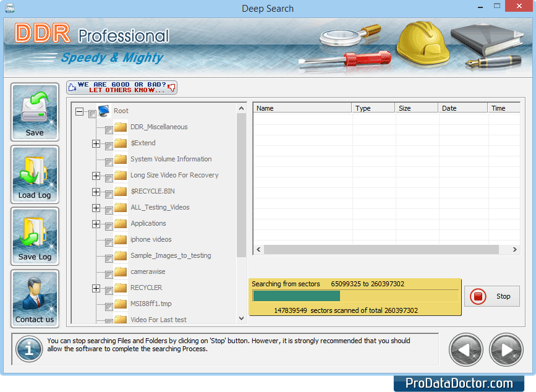The image size is (536, 392).
Task: Check Long Size Video For Recovery checkbox
Action: tap(109, 178)
